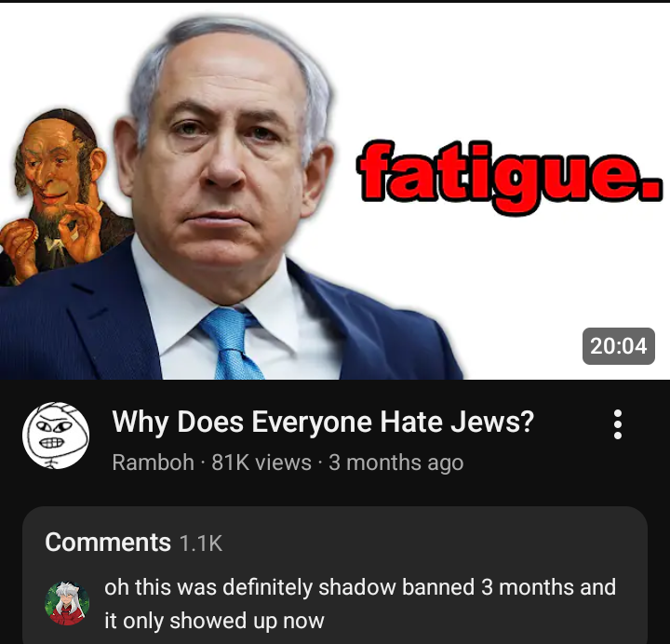Screen dimensions: 670x644
Task: Click the 20:04 duration badge
Action: click(x=618, y=346)
